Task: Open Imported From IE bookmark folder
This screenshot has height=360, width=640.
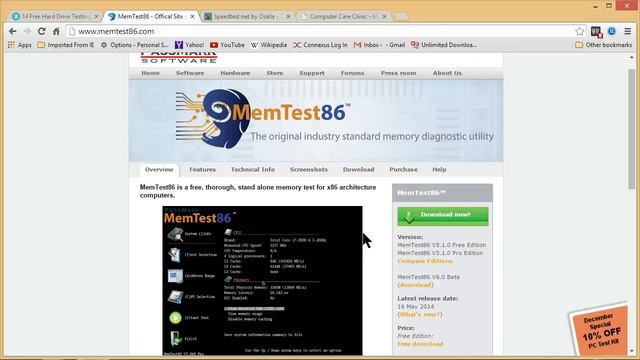Action: [66, 45]
